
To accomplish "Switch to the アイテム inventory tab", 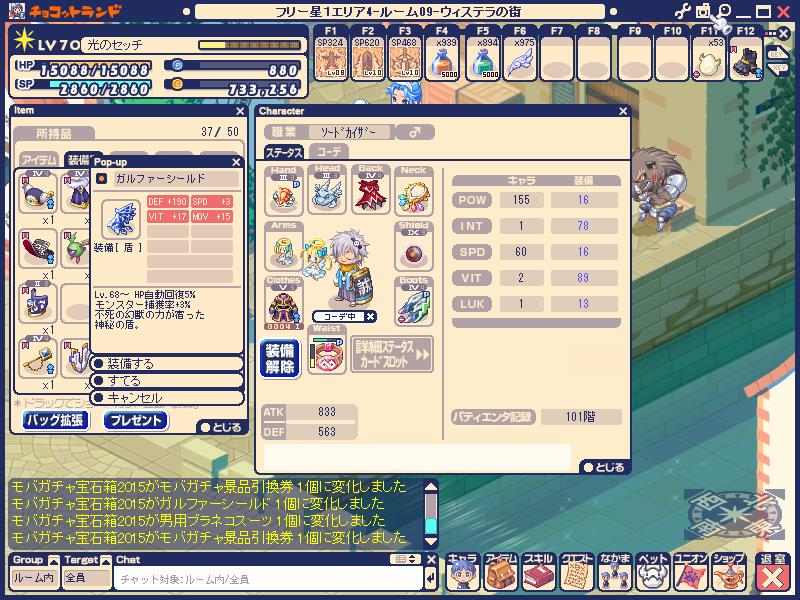I will 39,160.
